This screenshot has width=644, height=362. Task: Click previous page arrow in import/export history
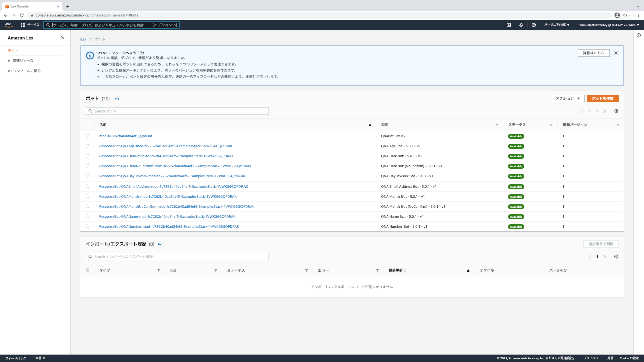click(x=590, y=256)
